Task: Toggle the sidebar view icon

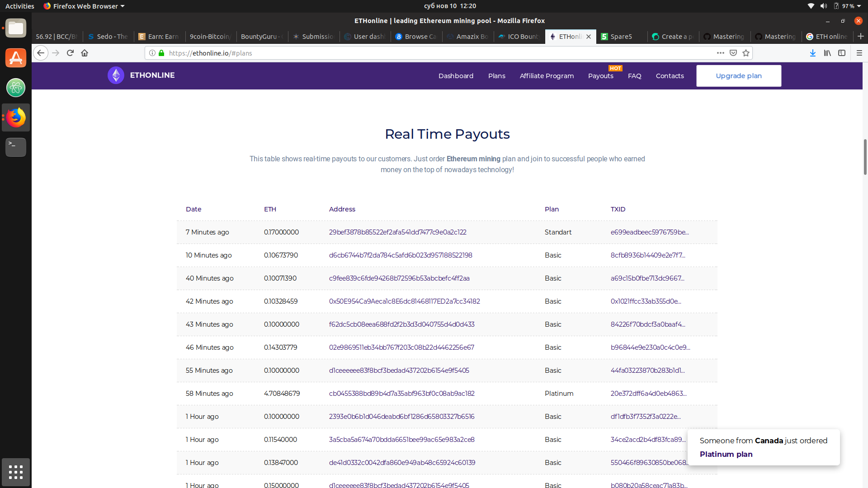Action: (x=842, y=53)
